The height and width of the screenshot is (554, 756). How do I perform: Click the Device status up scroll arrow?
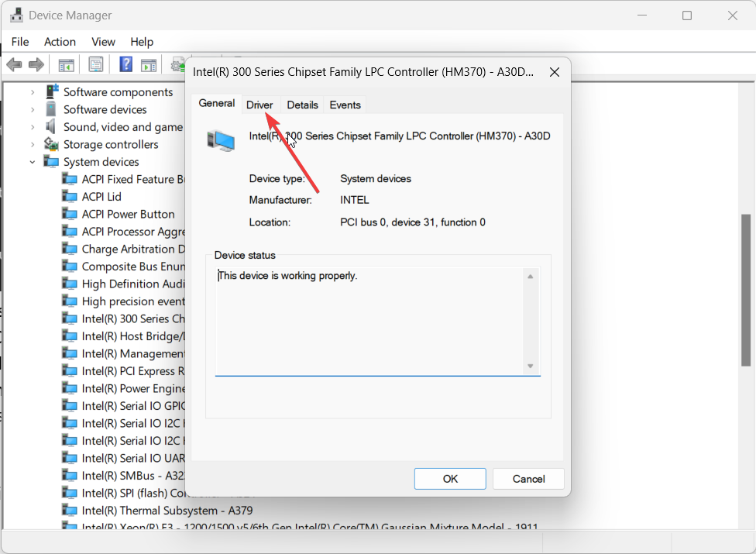[531, 277]
